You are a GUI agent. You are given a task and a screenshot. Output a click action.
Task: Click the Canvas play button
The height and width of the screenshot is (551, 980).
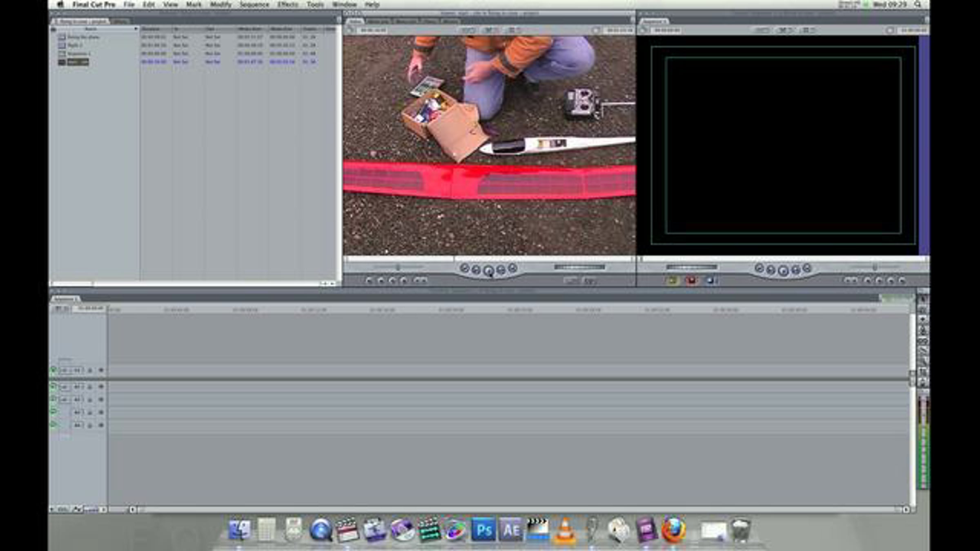click(783, 270)
